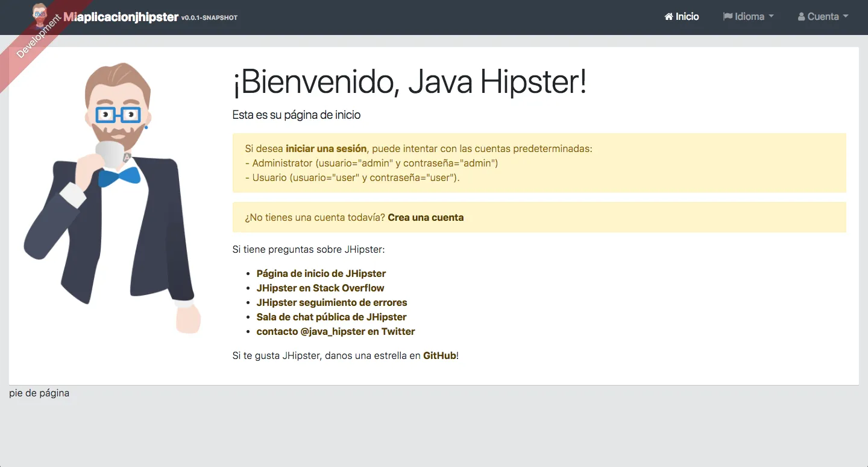Click the '¡Bienvenido, Java Hipster!' heading
Screen dimensions: 868x467
point(409,83)
